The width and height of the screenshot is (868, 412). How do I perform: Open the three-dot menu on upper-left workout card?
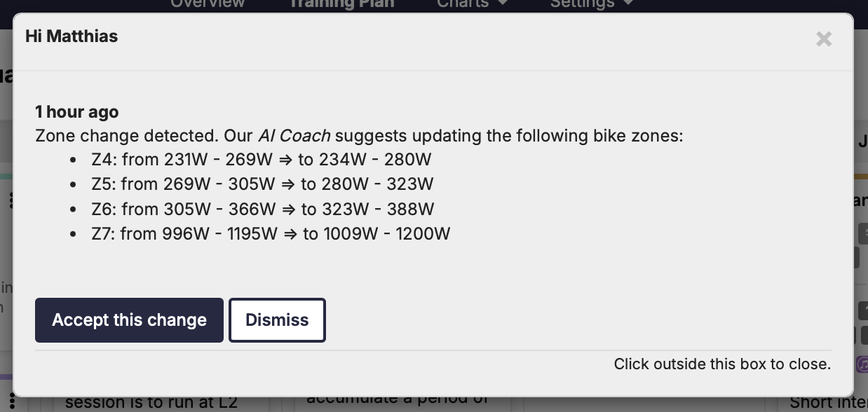[x=11, y=200]
